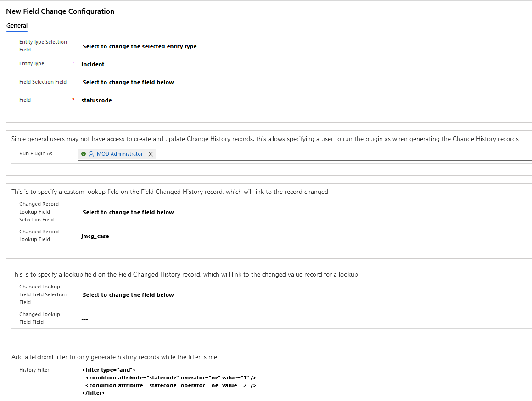Image resolution: width=532 pixels, height=401 pixels.
Task: Click the jmcg_case lookup field value
Action: tap(95, 236)
